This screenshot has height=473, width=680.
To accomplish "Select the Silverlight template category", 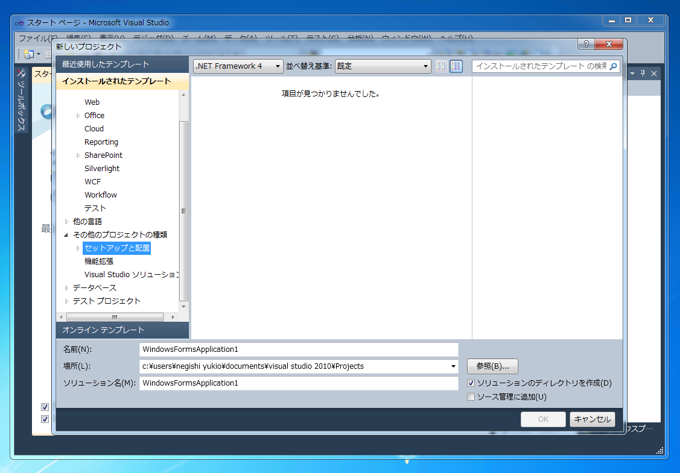I will 102,169.
